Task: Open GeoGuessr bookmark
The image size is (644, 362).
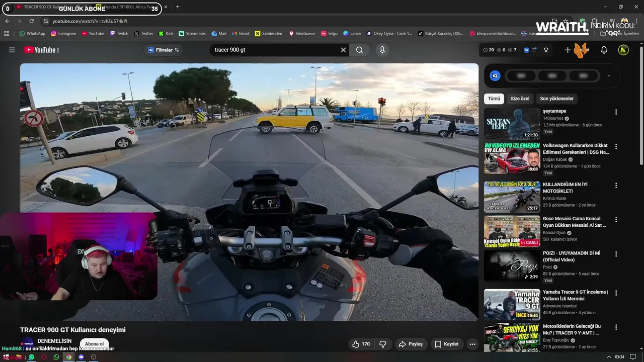Action: coord(302,33)
